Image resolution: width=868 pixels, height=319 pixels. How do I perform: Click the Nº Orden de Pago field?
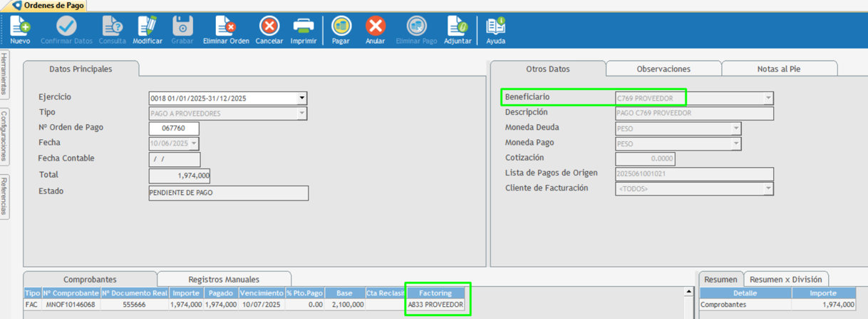[174, 128]
